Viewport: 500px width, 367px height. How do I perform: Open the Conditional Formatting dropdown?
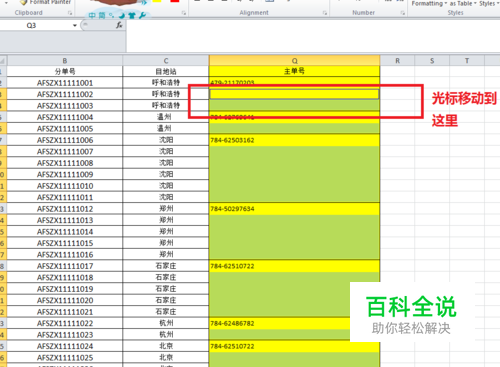[x=429, y=3]
